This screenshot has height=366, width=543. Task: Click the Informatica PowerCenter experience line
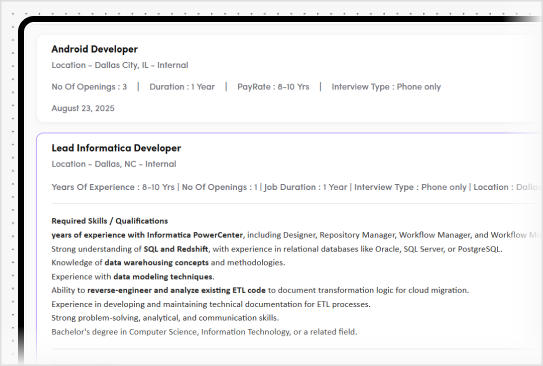point(297,235)
